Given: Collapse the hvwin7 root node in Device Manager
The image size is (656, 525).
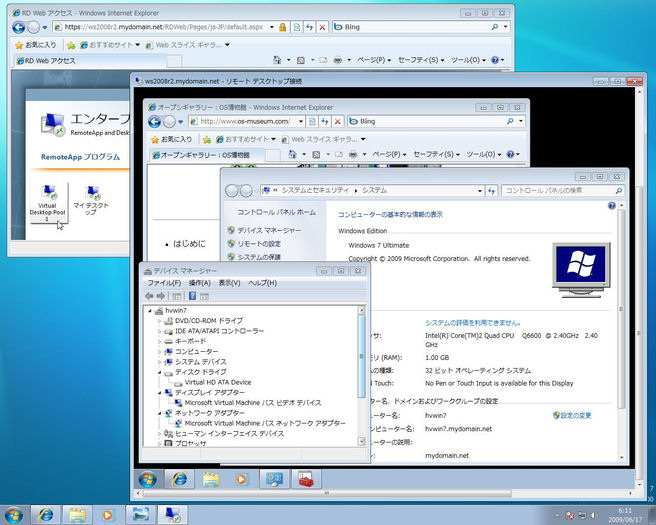Looking at the screenshot, I should point(150,311).
